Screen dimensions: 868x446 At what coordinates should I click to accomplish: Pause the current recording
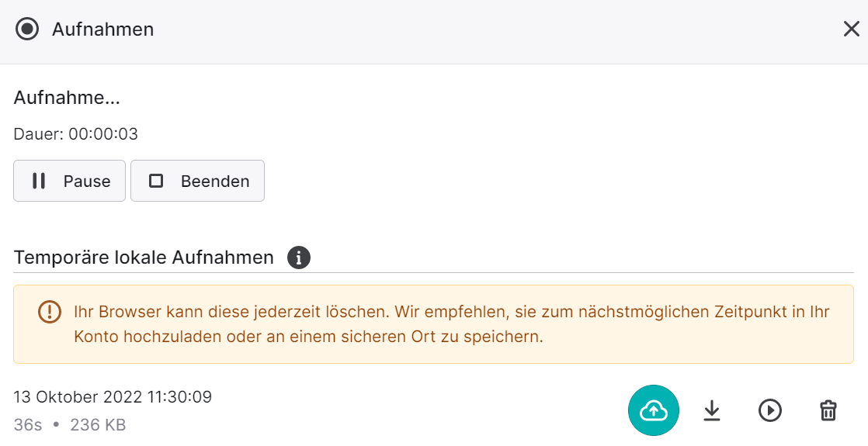point(69,181)
